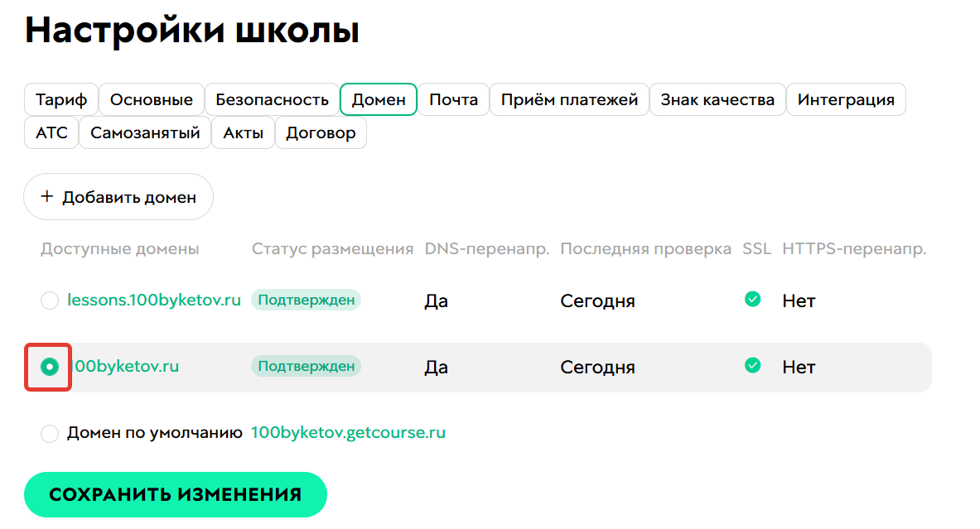This screenshot has width=980, height=529.
Task: Click the Подтвержден badge in the 100byketov.ru row
Action: coord(307,366)
